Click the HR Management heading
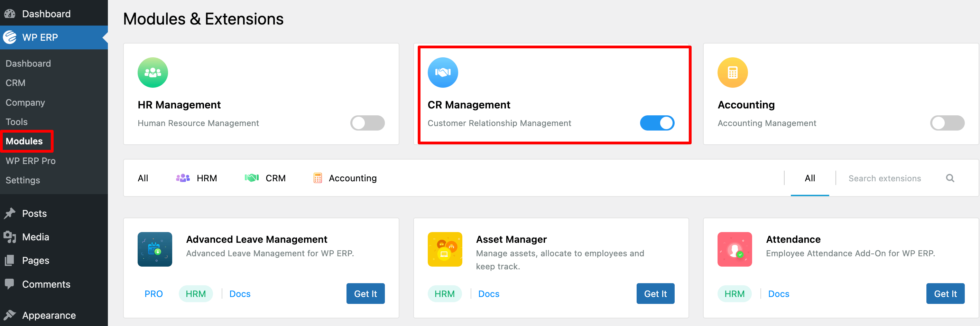The width and height of the screenshot is (980, 326). click(x=179, y=105)
